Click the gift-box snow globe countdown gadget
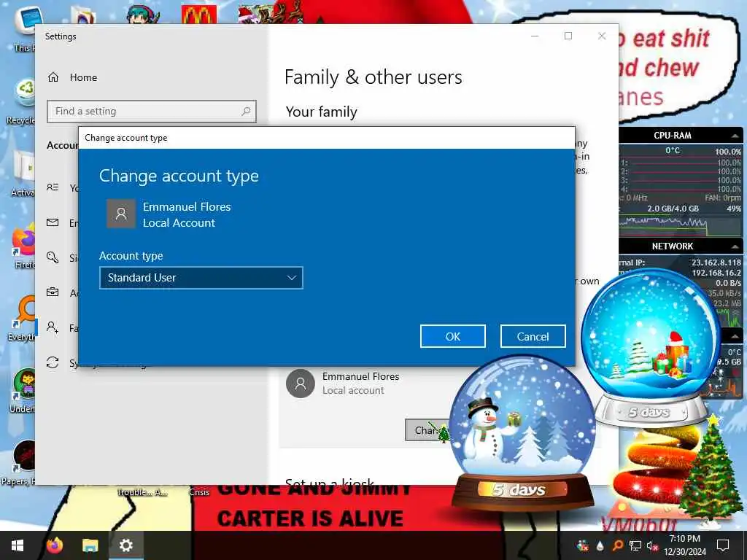Image resolution: width=747 pixels, height=560 pixels. (x=651, y=346)
